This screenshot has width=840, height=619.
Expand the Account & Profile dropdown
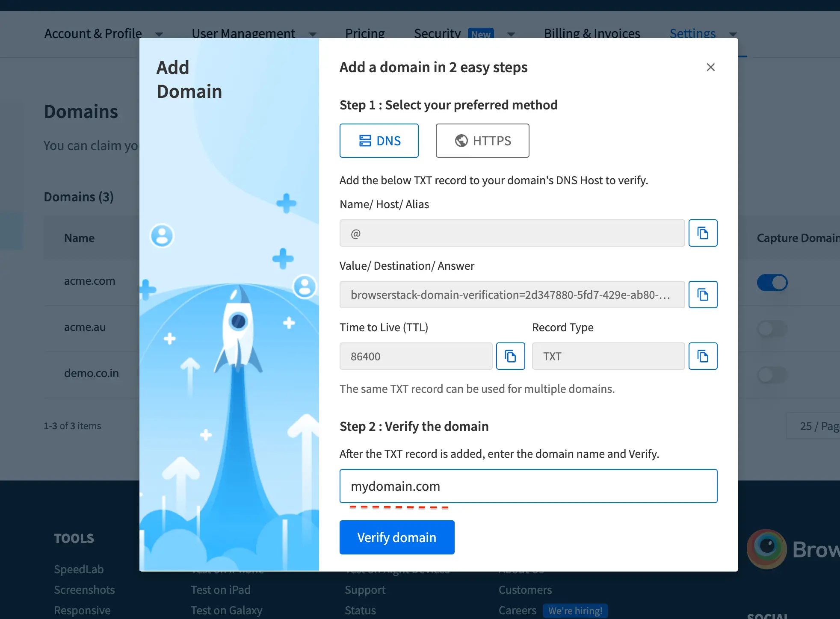159,34
